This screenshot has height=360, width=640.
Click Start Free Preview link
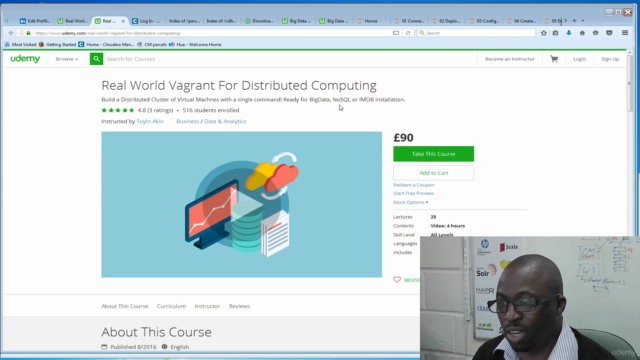pyautogui.click(x=413, y=193)
